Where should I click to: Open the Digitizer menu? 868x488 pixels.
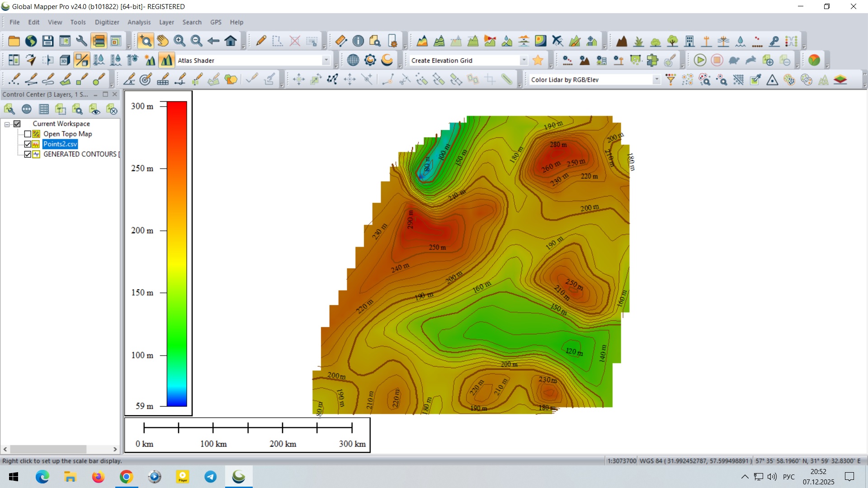[107, 22]
